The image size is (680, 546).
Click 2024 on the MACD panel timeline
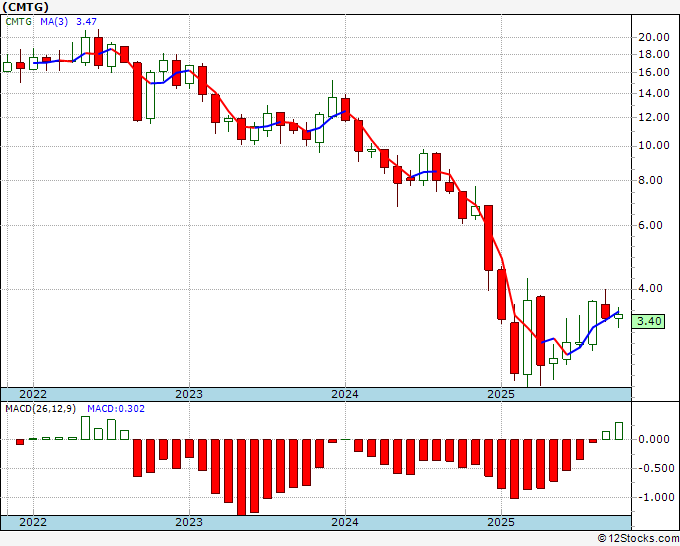[x=345, y=522]
